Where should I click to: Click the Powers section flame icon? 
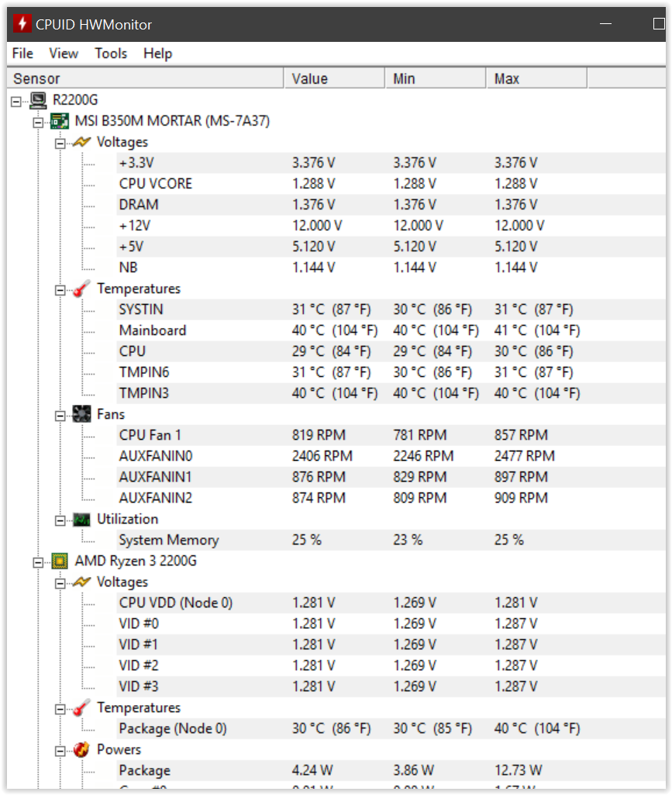(81, 749)
